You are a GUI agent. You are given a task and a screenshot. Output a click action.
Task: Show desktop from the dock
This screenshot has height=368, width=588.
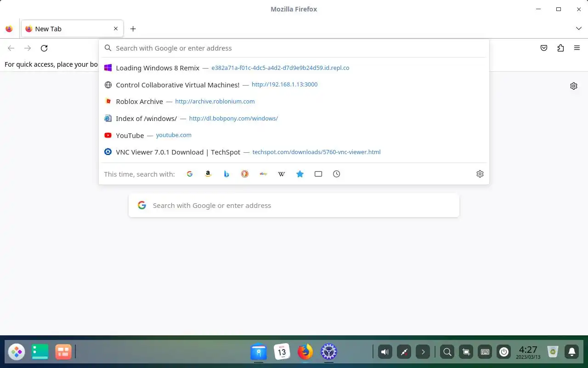(x=40, y=352)
